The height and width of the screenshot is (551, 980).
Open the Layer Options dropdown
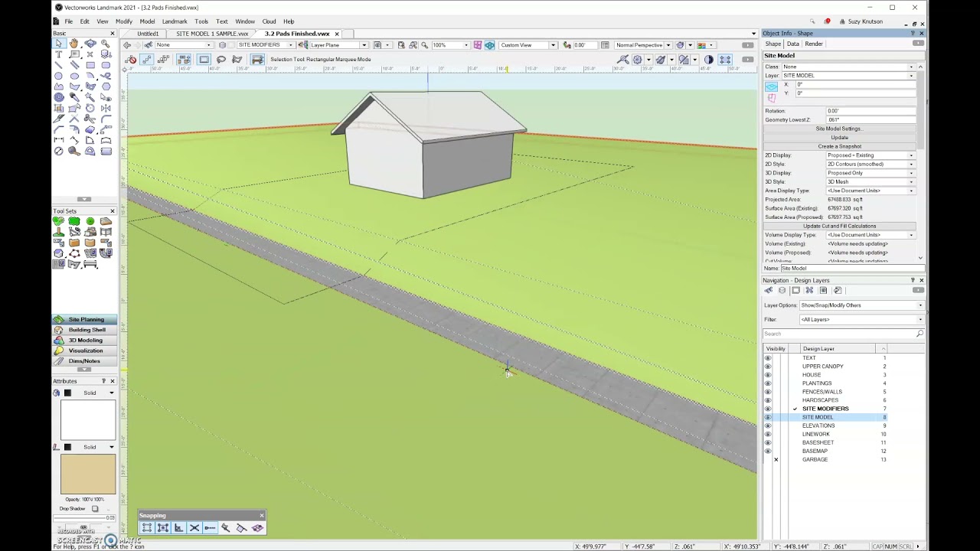pos(861,305)
